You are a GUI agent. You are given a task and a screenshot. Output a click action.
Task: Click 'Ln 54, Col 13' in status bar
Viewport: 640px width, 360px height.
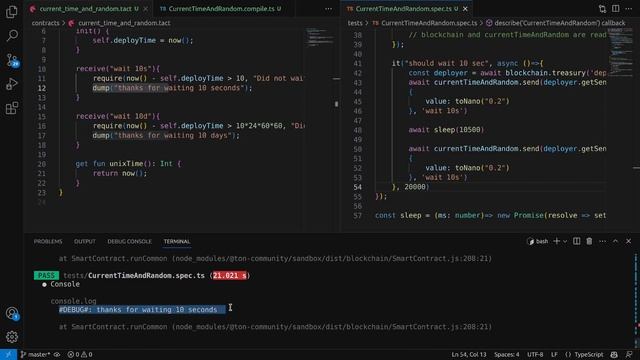469,355
